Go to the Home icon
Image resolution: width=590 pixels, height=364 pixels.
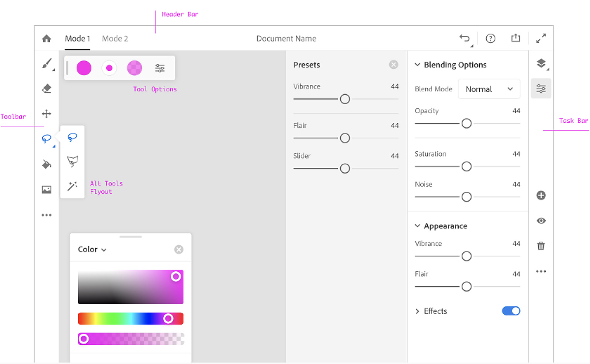46,38
